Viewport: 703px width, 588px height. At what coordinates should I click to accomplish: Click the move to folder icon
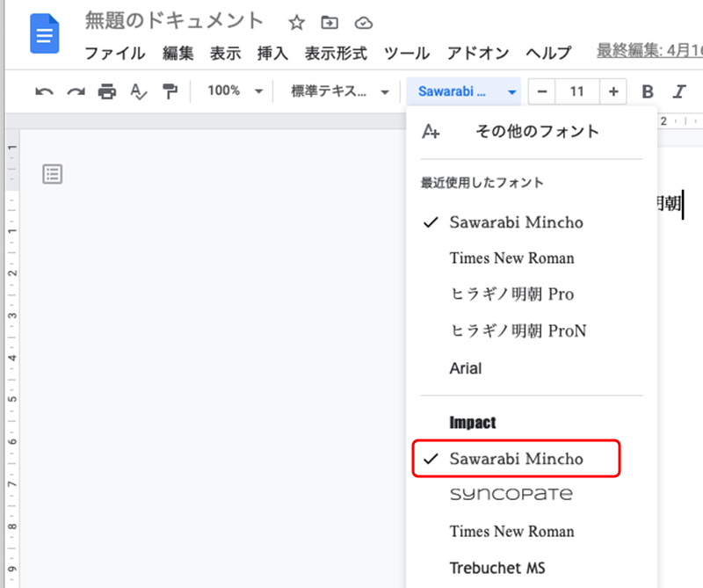pos(330,23)
